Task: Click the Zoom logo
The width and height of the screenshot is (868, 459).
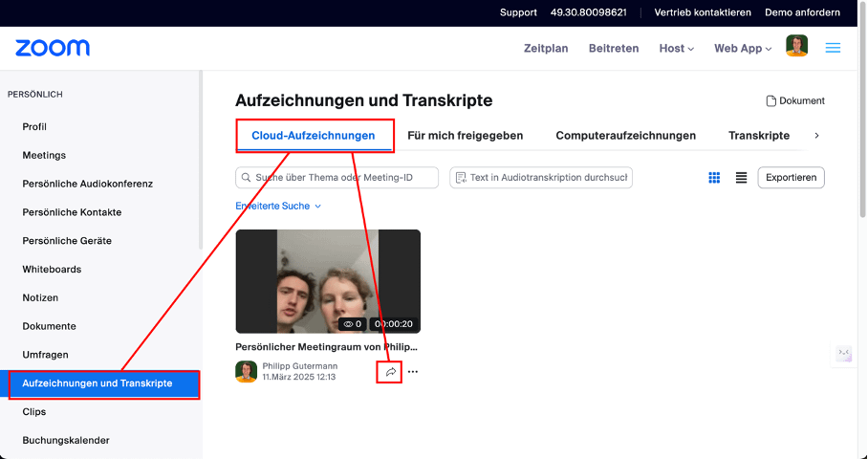Action: point(53,48)
